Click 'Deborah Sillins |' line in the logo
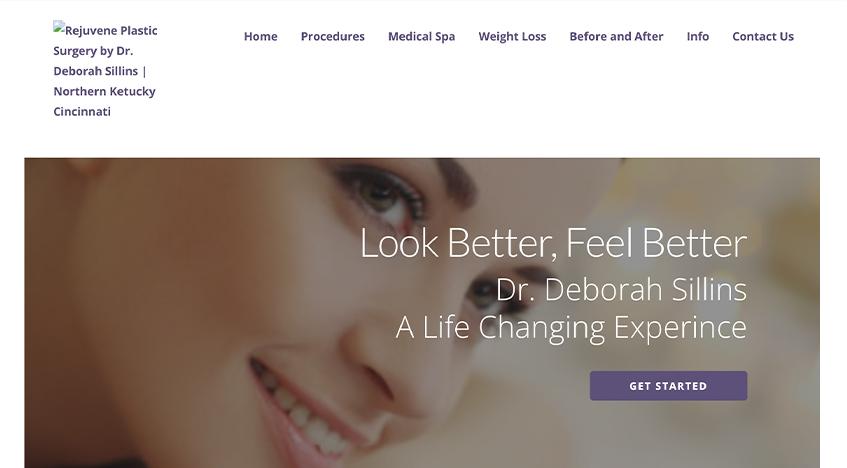This screenshot has width=847, height=468. click(x=100, y=71)
